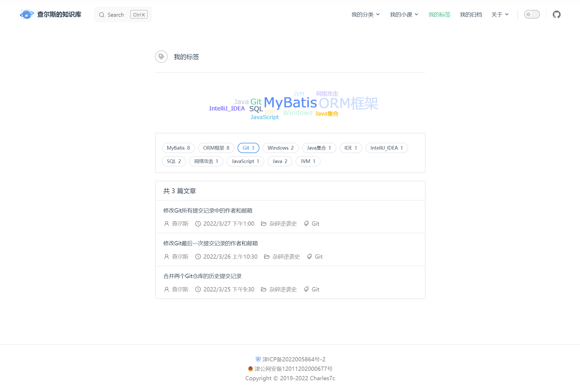Select the MyBatis 8 tag filter
Screen dimensions: 580x392
178,148
